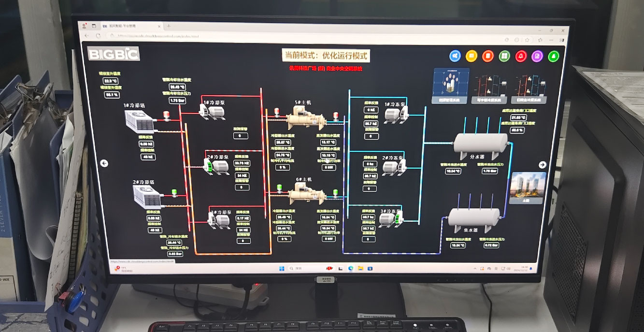
Task: Toggle the red valve beside 1# cooling tower
Action: click(x=167, y=115)
